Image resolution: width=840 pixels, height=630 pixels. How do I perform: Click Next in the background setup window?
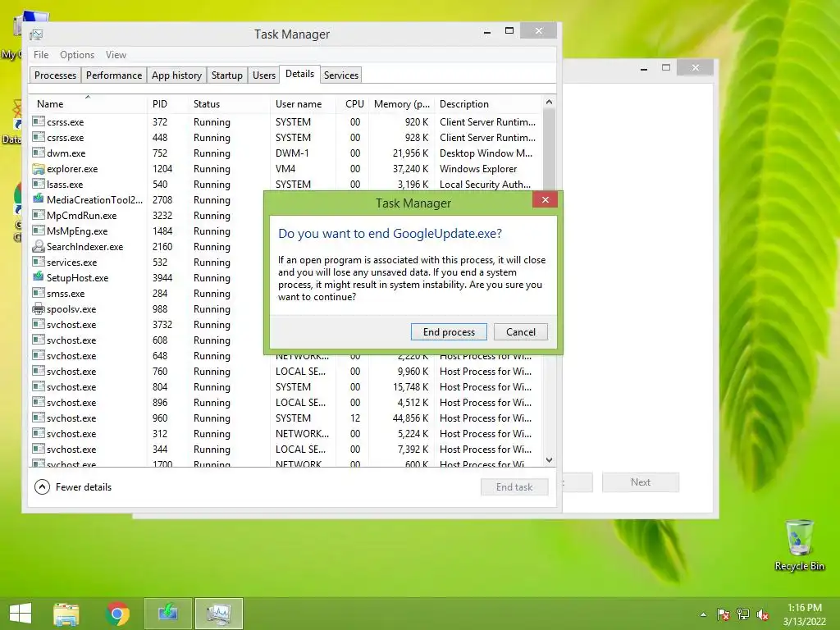641,482
